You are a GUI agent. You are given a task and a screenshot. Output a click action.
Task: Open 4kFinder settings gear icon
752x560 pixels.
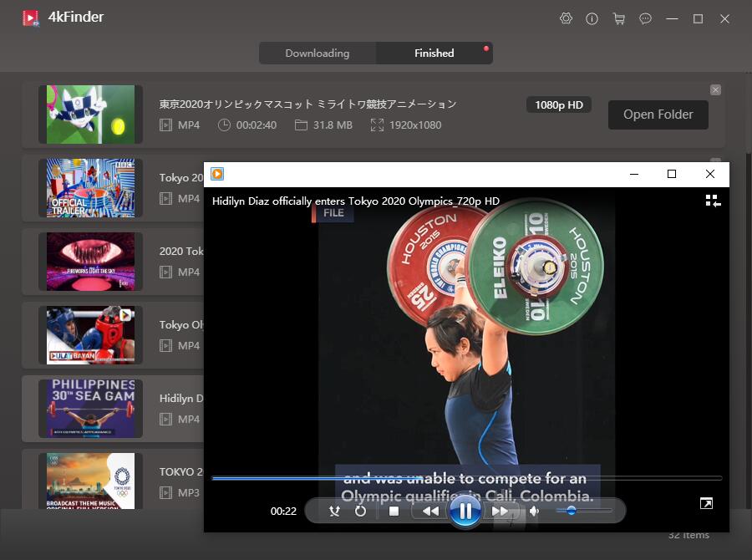(566, 18)
